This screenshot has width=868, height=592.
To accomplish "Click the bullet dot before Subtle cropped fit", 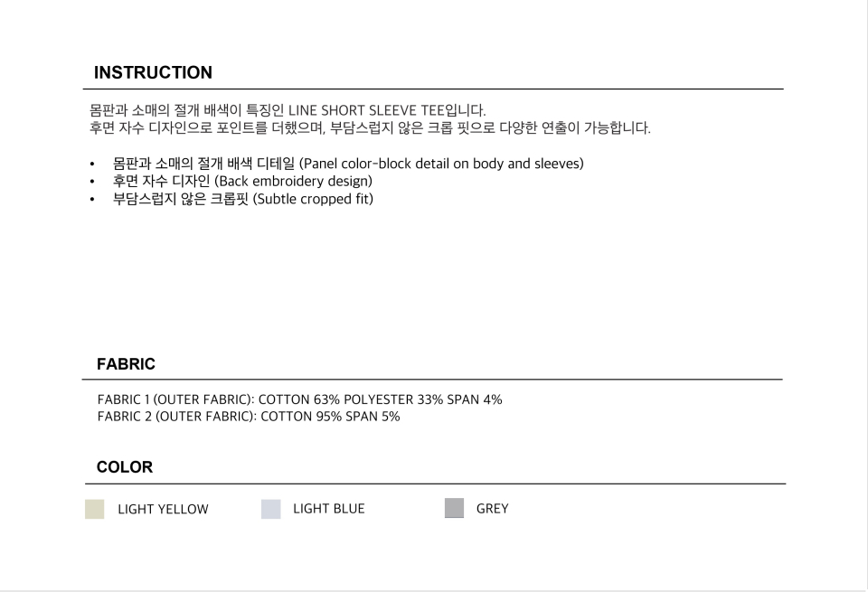I will tap(92, 198).
